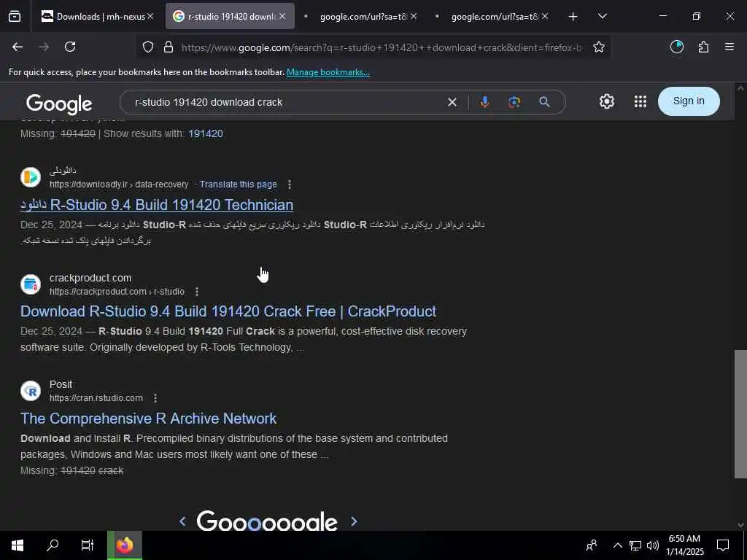Submit search with magnifier icon
This screenshot has height=560, width=747.
pos(544,102)
